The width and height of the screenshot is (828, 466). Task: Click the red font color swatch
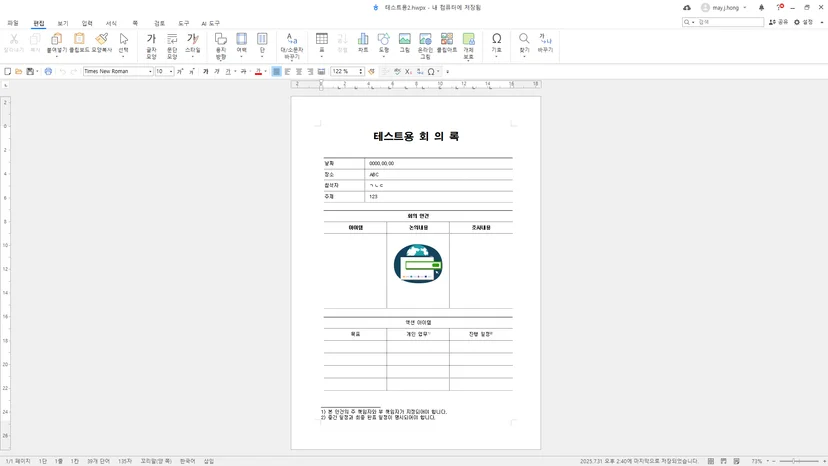pos(258,71)
